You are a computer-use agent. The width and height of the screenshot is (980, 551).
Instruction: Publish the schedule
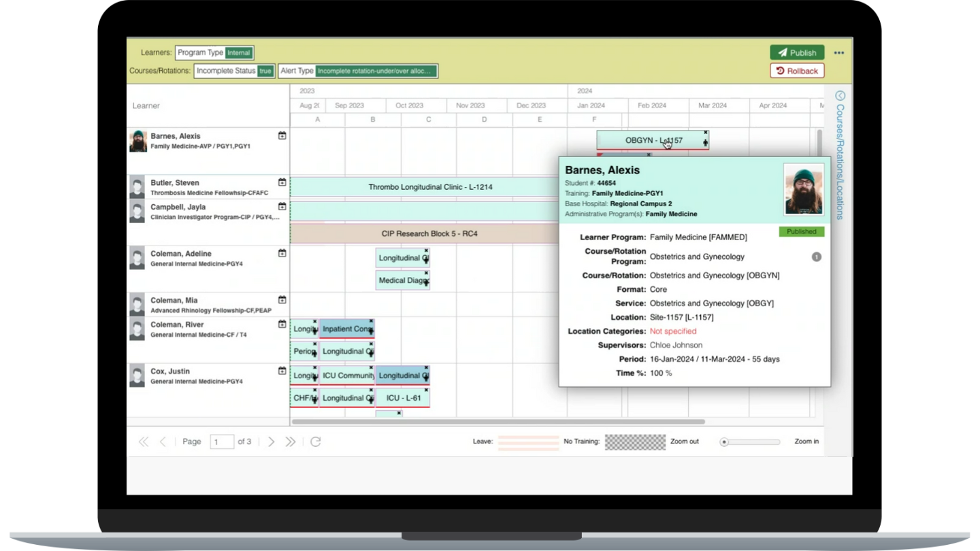(797, 52)
